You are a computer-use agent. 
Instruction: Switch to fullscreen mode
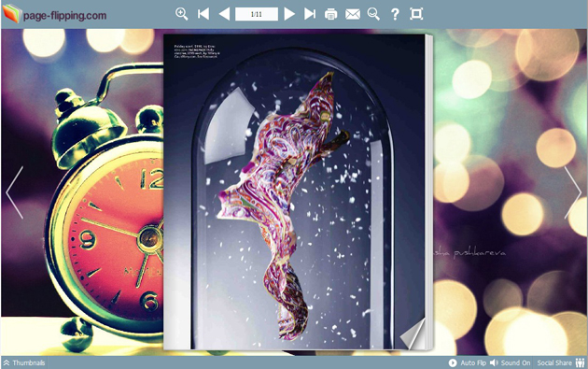(x=416, y=14)
